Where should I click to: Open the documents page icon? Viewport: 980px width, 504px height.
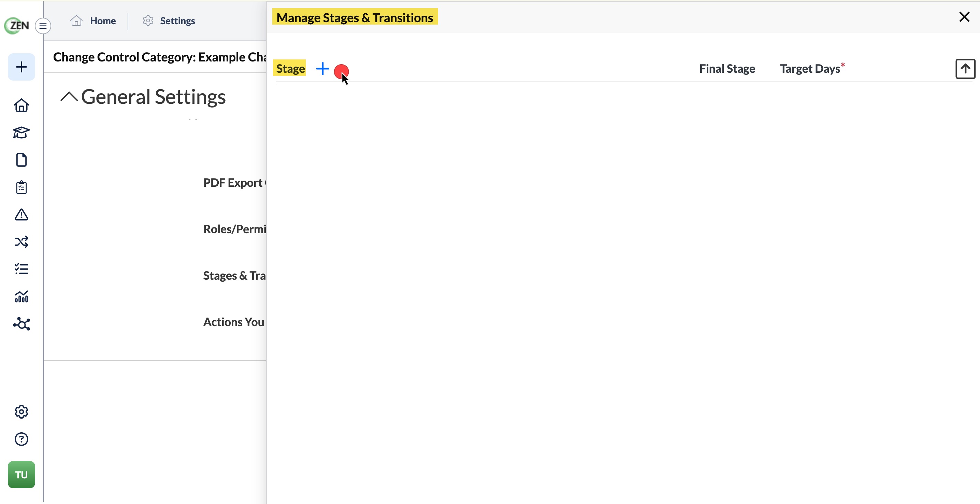pyautogui.click(x=21, y=160)
